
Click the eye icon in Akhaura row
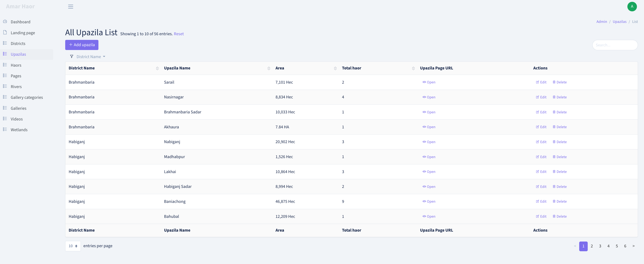coord(424,127)
